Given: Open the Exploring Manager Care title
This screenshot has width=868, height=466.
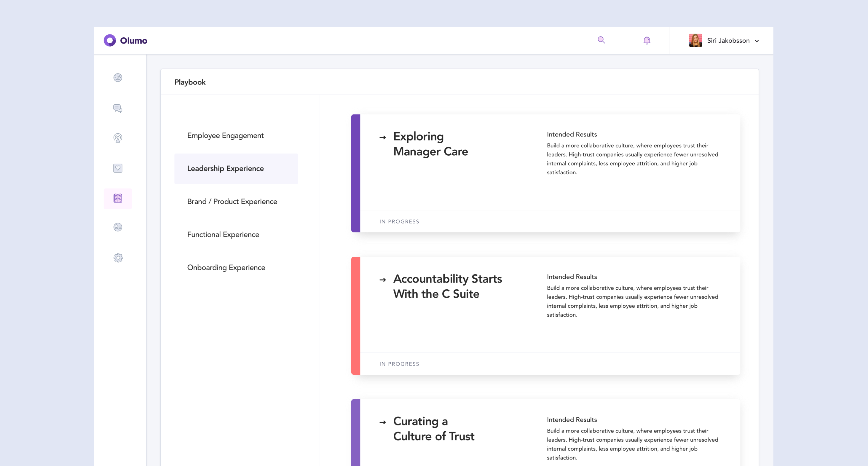Looking at the screenshot, I should (430, 144).
